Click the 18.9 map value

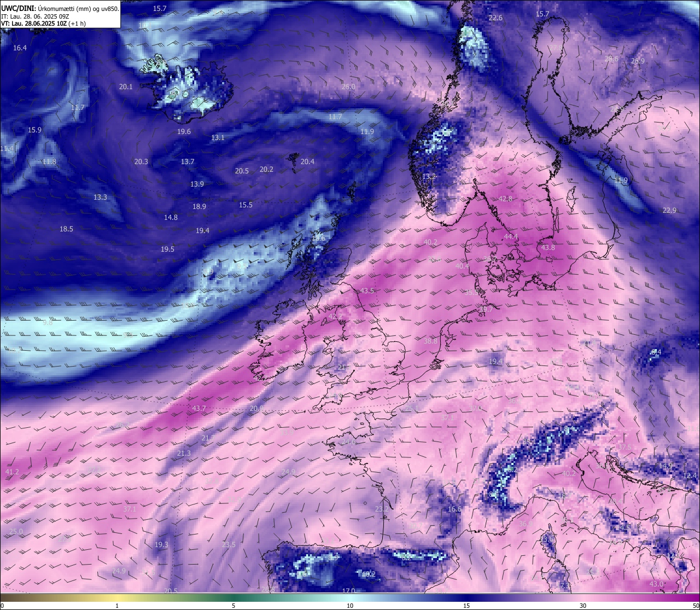(x=199, y=207)
